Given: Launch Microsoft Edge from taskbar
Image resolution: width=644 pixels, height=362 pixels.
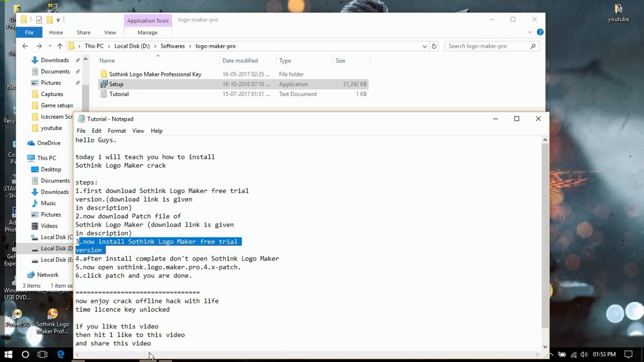Looking at the screenshot, I should [x=61, y=354].
